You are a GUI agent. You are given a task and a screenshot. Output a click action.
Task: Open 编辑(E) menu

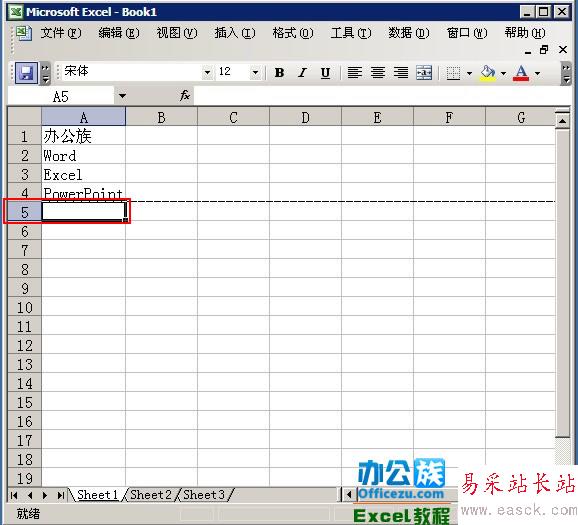coord(119,33)
